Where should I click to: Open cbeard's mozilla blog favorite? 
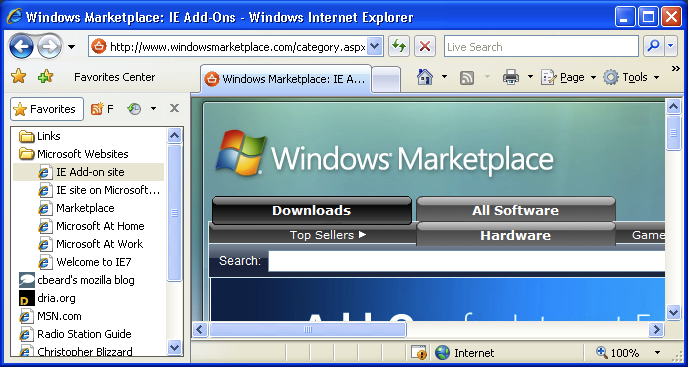point(76,281)
